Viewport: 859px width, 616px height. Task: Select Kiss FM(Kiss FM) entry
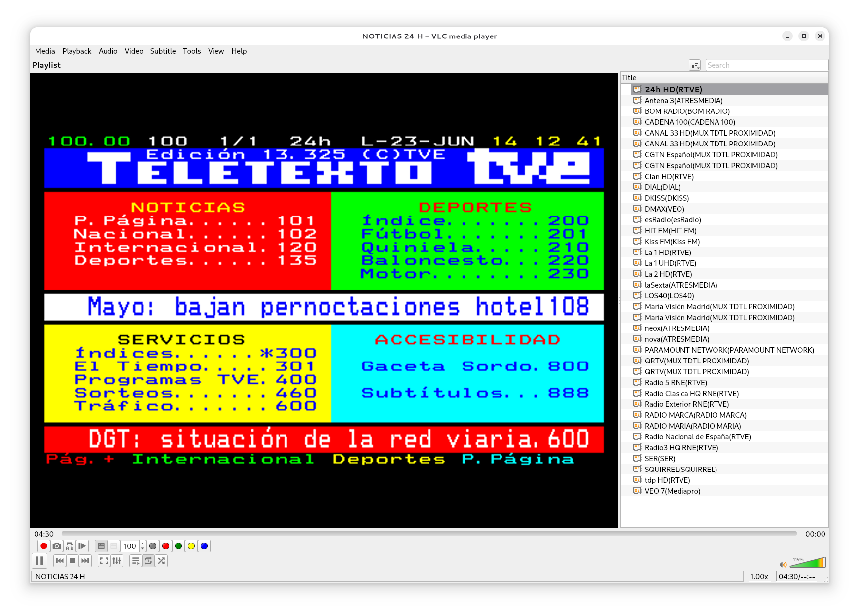(730, 241)
